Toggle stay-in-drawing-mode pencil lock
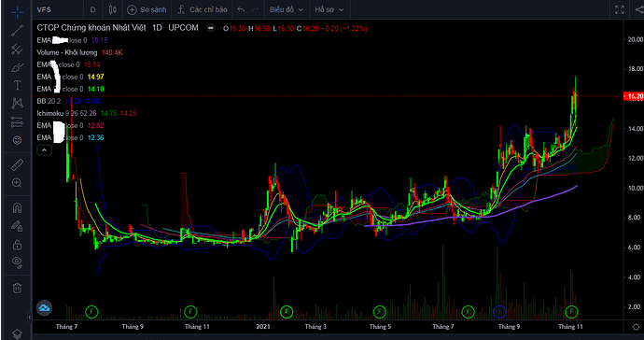 tap(17, 227)
